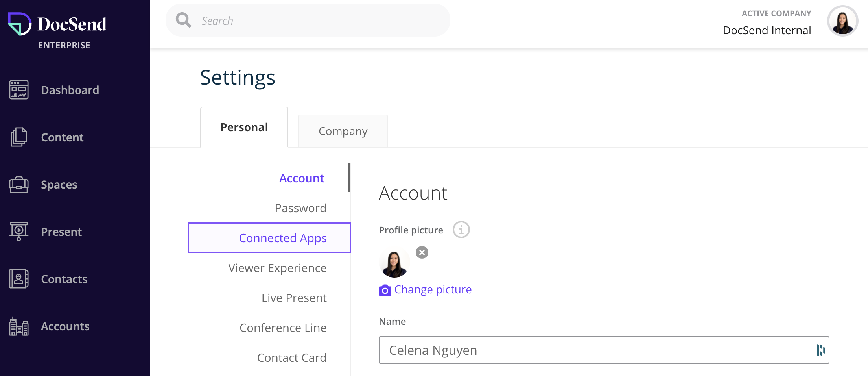Switch to the Company tab
This screenshot has height=376, width=868.
[x=343, y=131]
